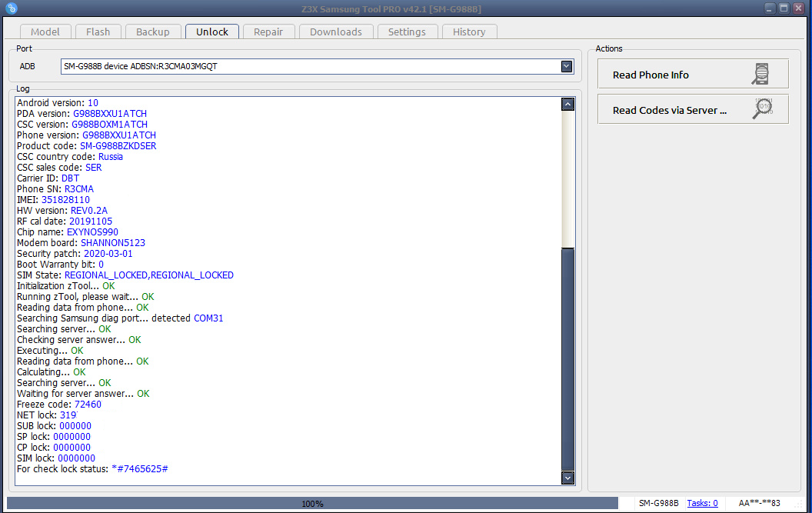Click the IMEI value 351828110
This screenshot has width=812, height=513.
click(x=66, y=200)
